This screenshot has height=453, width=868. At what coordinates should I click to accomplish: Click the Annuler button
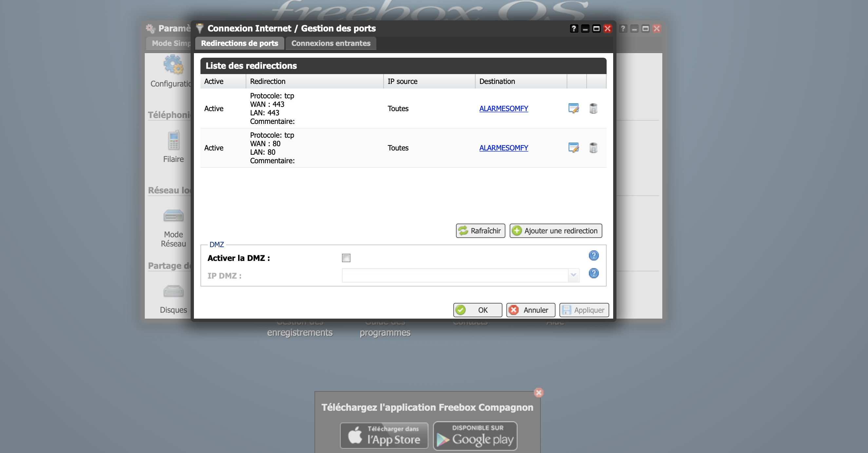click(x=530, y=310)
